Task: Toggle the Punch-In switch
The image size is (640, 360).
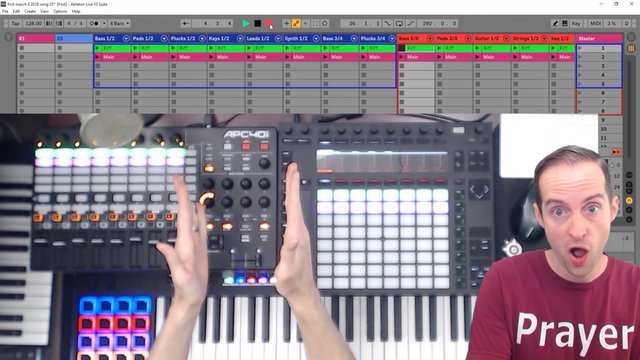Action: (388, 24)
